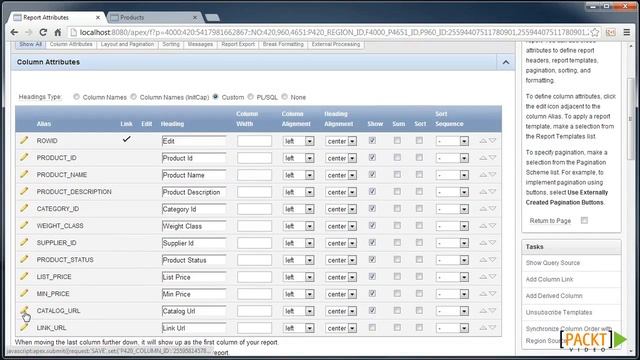The height and width of the screenshot is (360, 640).
Task: Edit PRODUCT_STATUS column via pencil icon
Action: point(24,260)
